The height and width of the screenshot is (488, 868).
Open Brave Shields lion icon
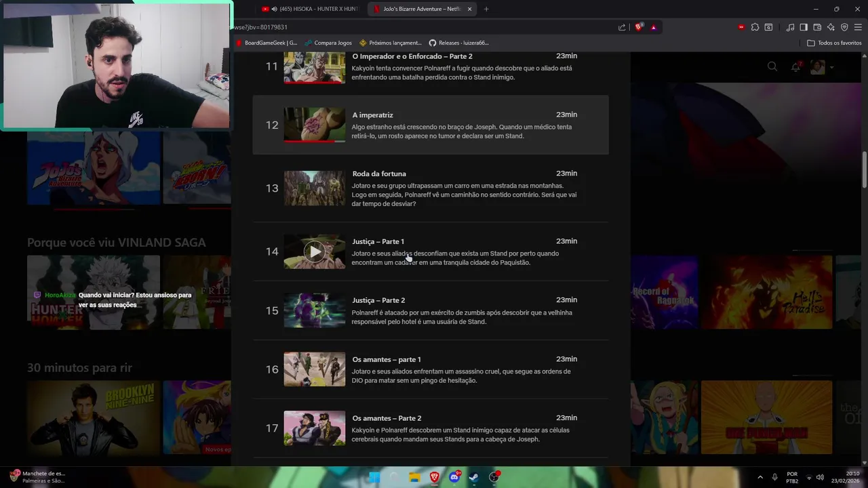(639, 27)
